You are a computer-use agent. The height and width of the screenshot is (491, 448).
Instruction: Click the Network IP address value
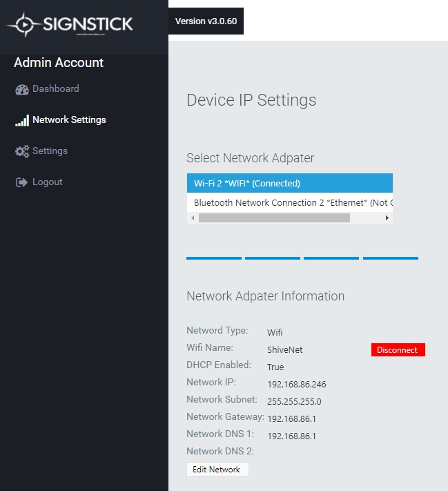coord(296,384)
